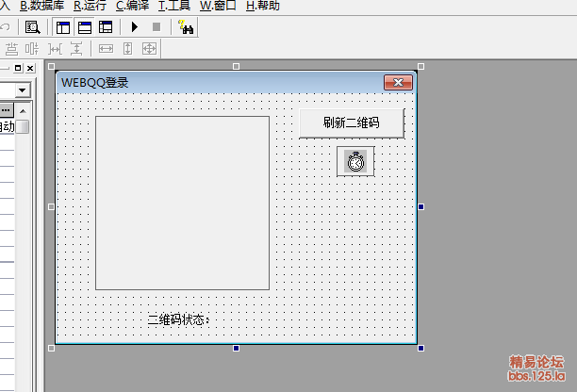Click the print preview magnifier icon
The height and width of the screenshot is (392, 577).
32,27
